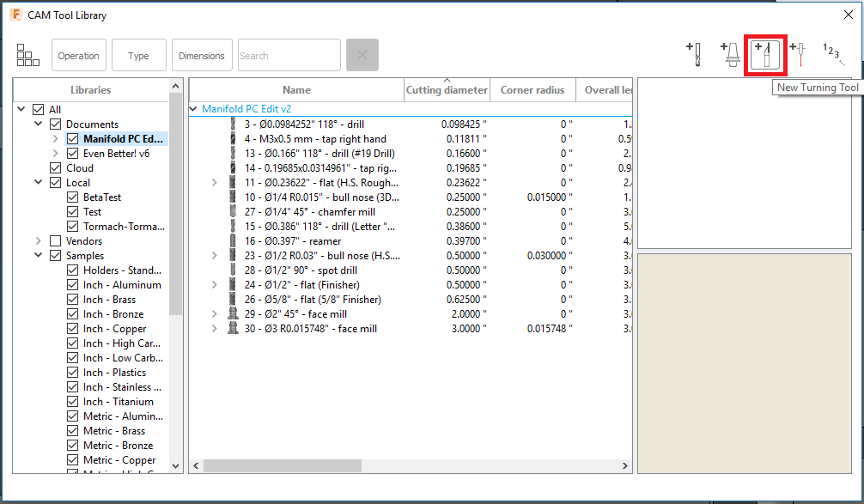Toggle the Inch - Aluminum checkbox
The image size is (864, 504).
(x=73, y=285)
